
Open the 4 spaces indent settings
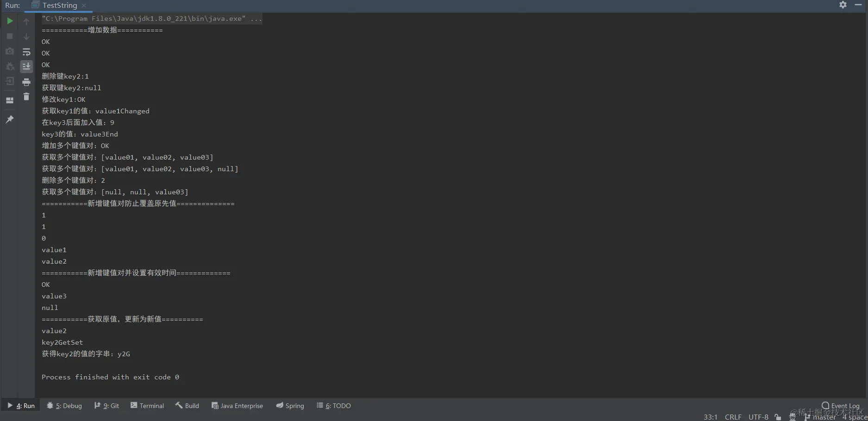855,417
